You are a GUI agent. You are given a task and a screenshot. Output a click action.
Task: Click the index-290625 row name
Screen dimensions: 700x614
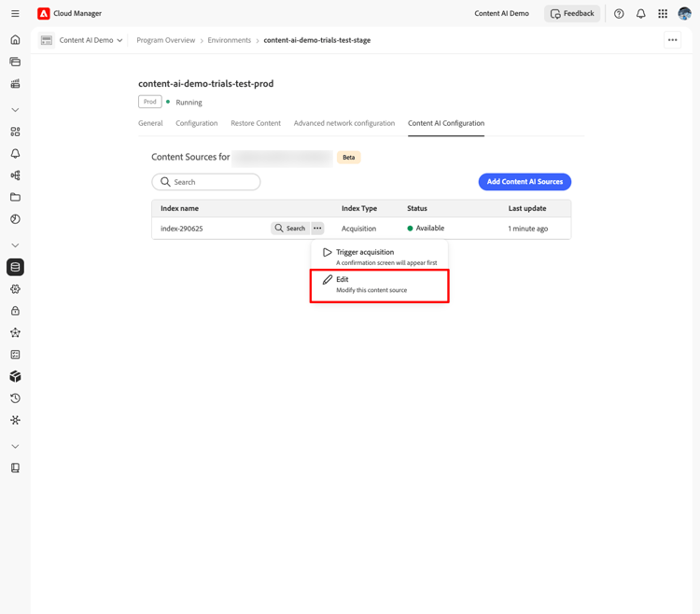[182, 229]
